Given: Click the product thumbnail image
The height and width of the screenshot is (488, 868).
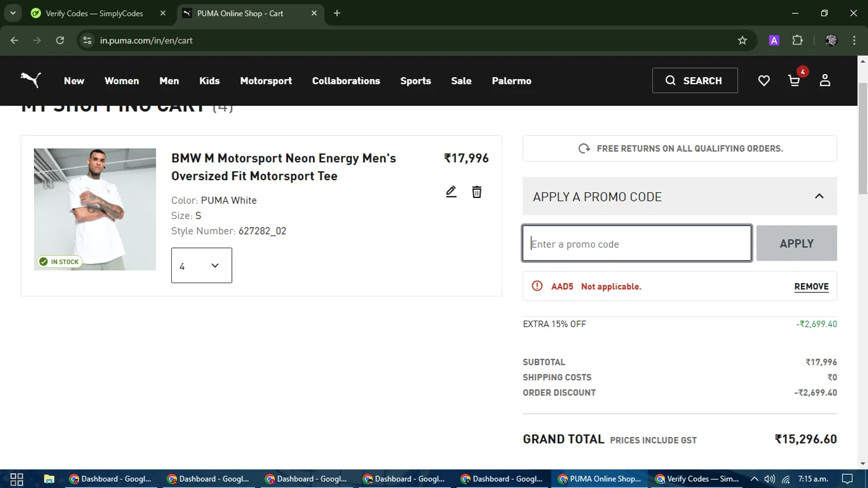Looking at the screenshot, I should coord(95,209).
